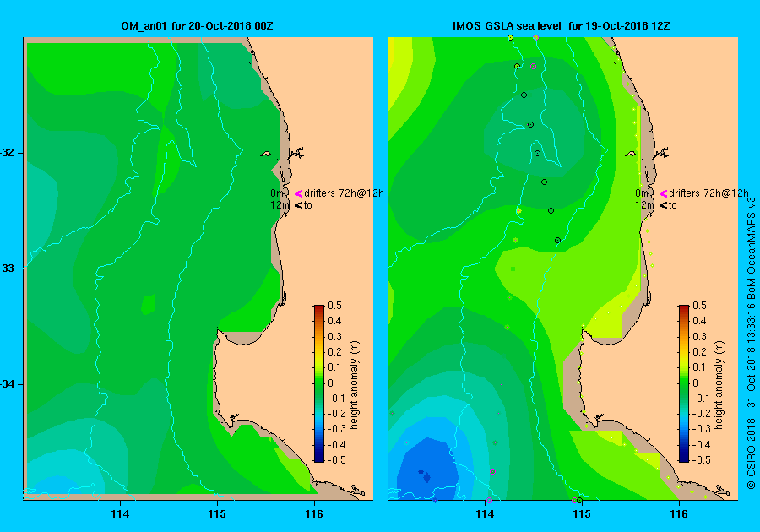Click the 0 value on OM_an01 color bar

pos(331,383)
